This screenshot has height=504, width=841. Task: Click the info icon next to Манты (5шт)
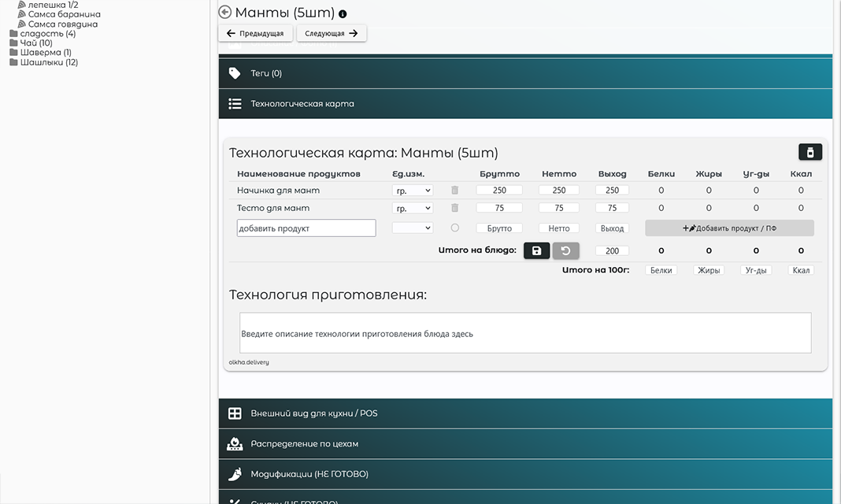click(x=343, y=14)
